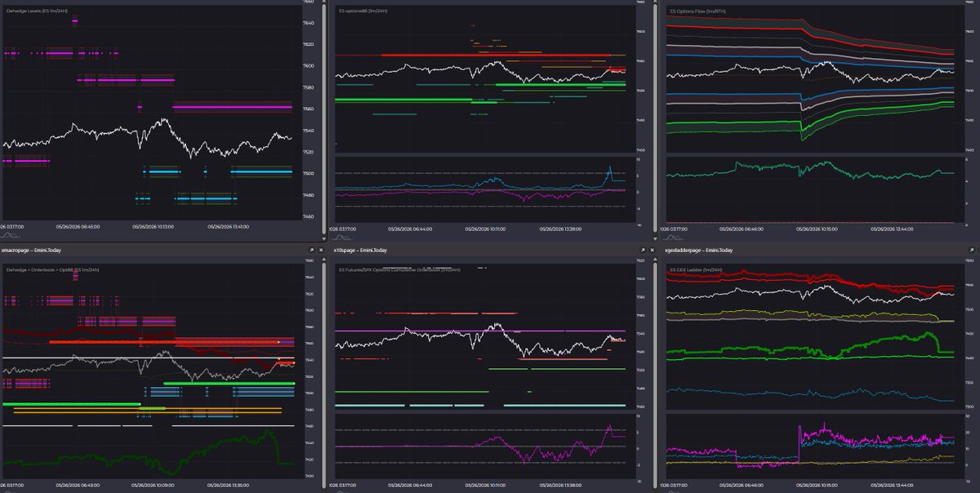Viewport: 980px width, 493px height.
Task: Select the x10spage – Emini.Today title bar
Action: (495, 250)
